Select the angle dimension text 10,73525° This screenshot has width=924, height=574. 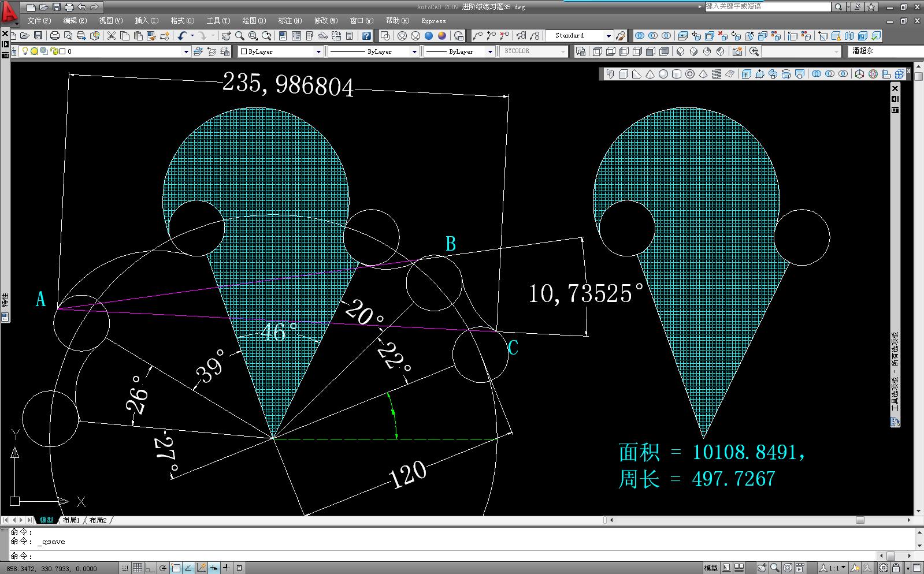pos(586,293)
